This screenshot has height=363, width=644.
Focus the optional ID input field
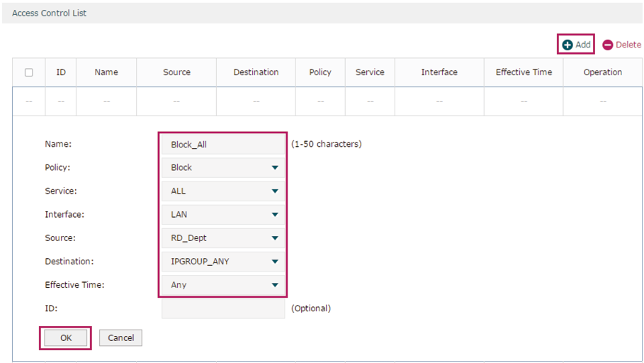pos(223,308)
